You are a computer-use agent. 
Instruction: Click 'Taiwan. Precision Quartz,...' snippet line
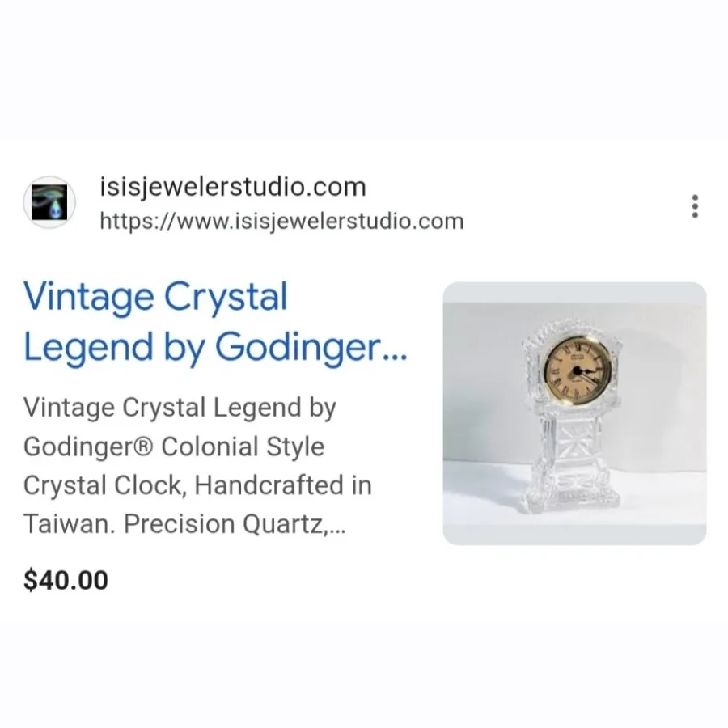pyautogui.click(x=184, y=525)
